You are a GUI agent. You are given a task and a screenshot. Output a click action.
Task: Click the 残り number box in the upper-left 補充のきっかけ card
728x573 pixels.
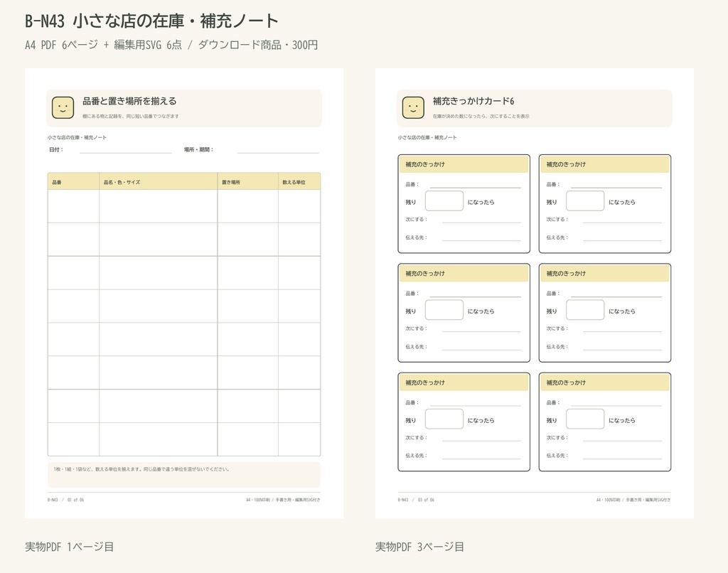point(444,200)
